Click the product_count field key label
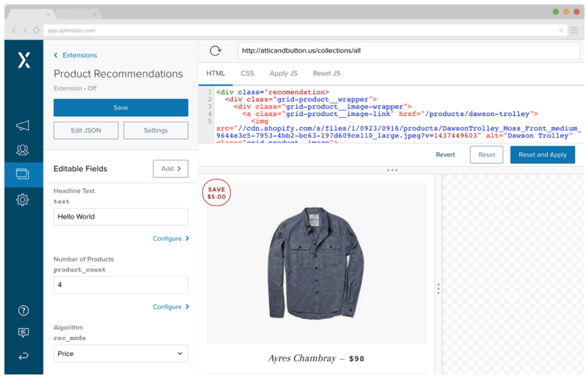The width and height of the screenshot is (588, 378). coord(79,269)
